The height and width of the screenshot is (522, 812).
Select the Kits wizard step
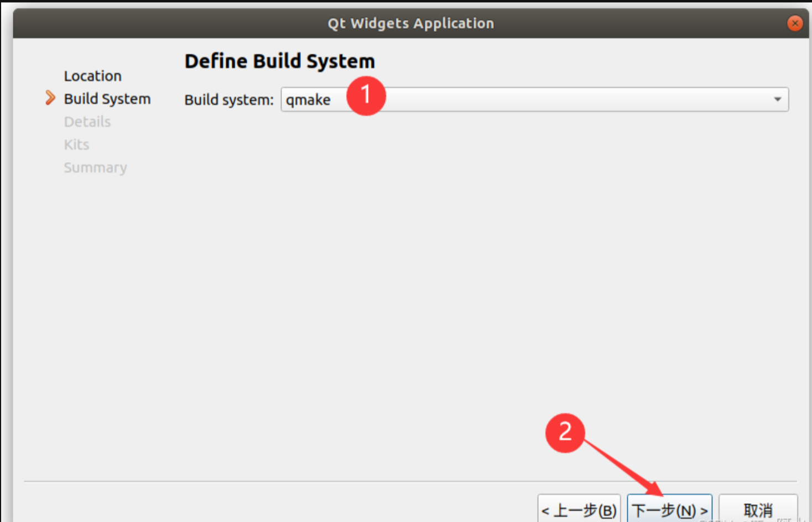[x=76, y=145]
